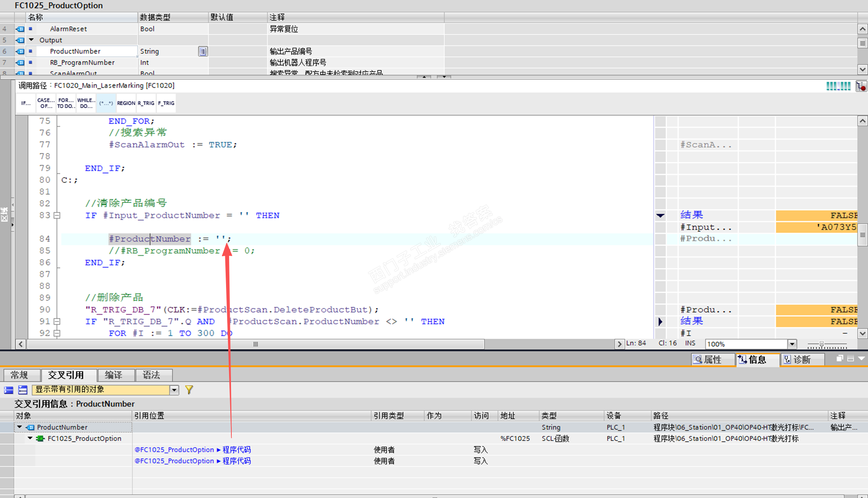Click the call environment icon with red dot
Viewport: 868px width, 498px height.
pos(861,86)
